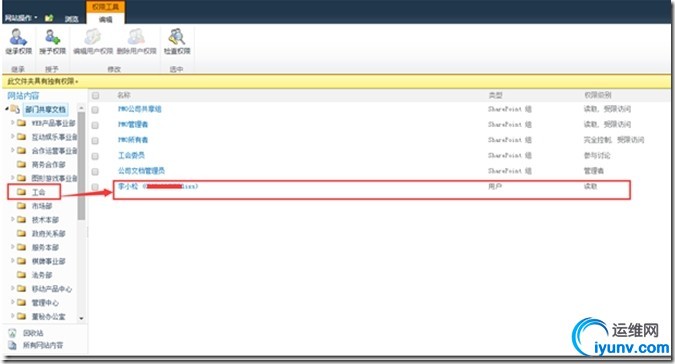Viewport: 675px width, 364px height.
Task: Expand the 合作运营事业部 folder
Action: coord(12,150)
